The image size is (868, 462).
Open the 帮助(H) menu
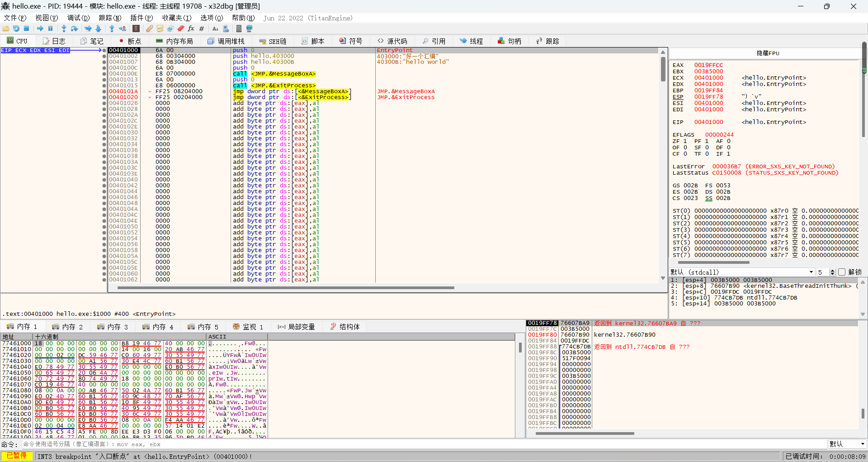tap(243, 18)
